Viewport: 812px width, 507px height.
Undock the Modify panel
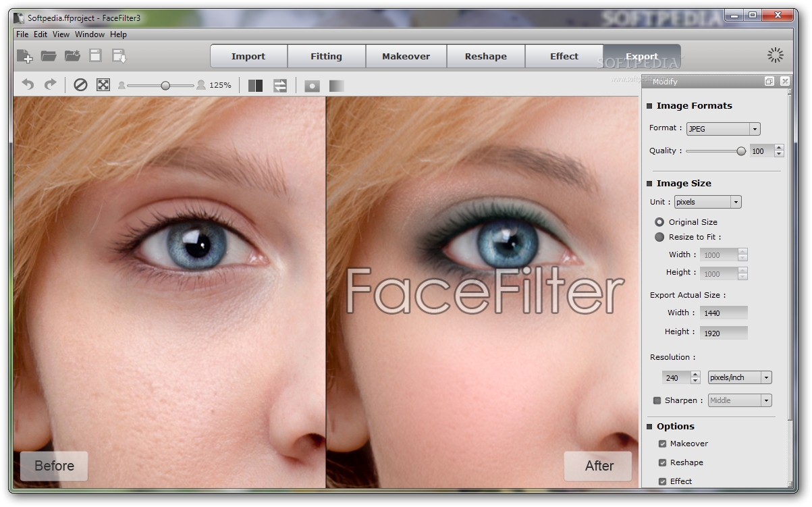(x=769, y=81)
